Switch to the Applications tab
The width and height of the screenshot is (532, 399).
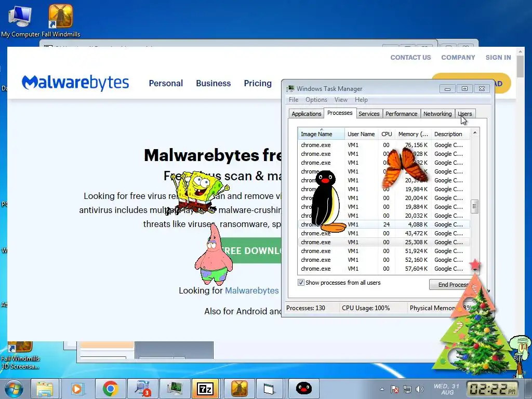[307, 114]
